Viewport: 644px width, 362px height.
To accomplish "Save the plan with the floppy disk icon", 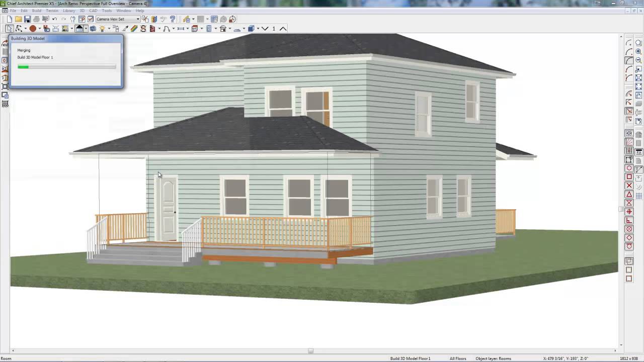I will tap(28, 19).
